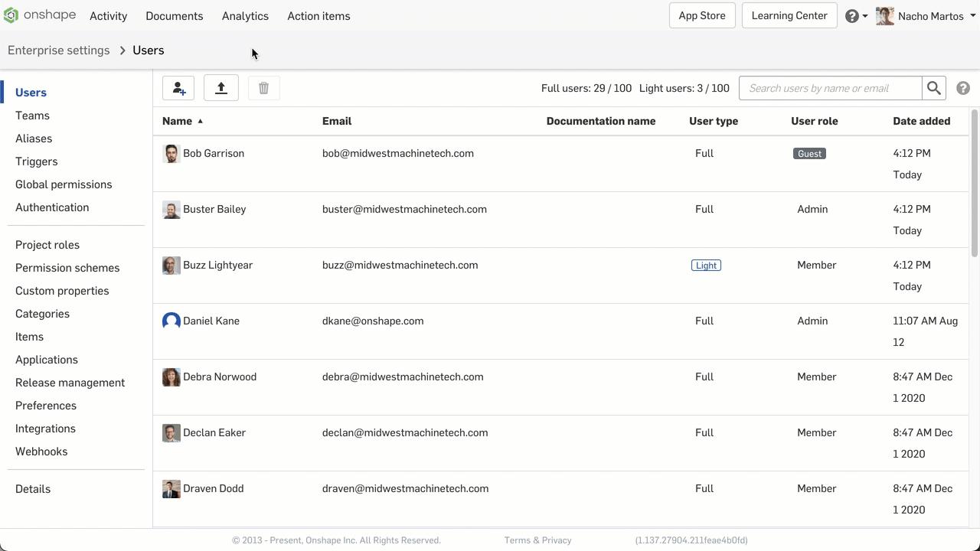Viewport: 980px width, 551px height.
Task: Click the Terms & Privacy link
Action: 537,540
